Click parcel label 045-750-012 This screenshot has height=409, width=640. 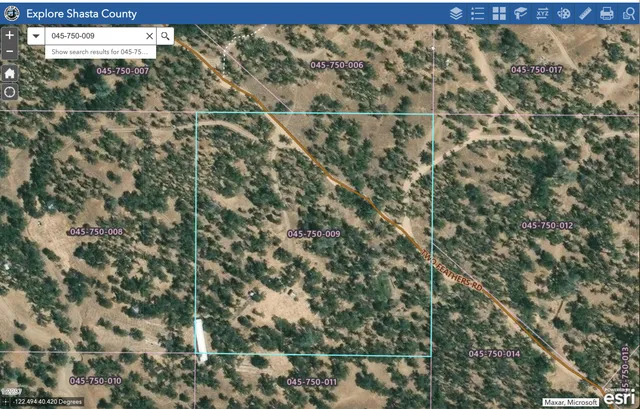coord(547,226)
